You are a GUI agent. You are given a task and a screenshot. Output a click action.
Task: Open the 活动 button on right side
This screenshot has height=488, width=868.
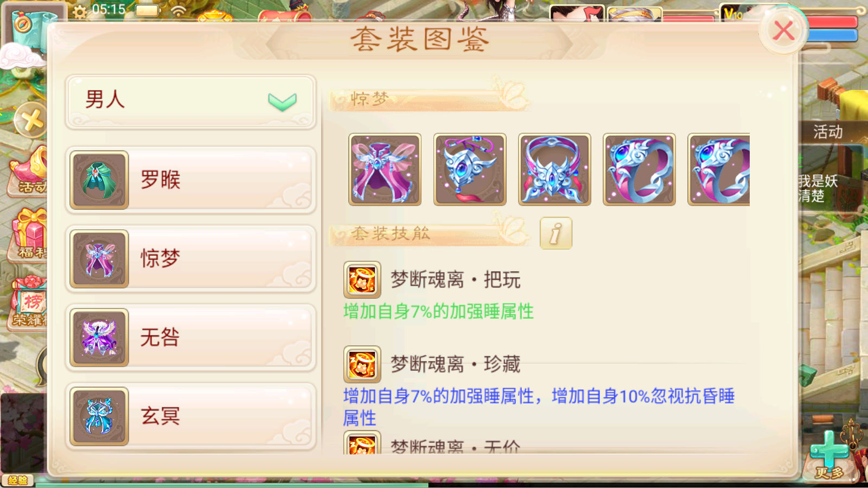point(828,132)
